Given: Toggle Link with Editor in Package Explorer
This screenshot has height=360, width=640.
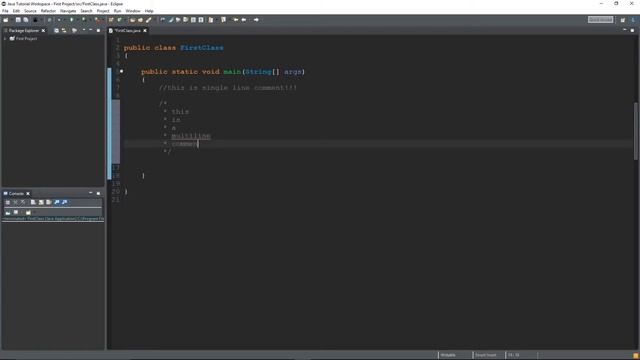Looking at the screenshot, I should pos(64,31).
